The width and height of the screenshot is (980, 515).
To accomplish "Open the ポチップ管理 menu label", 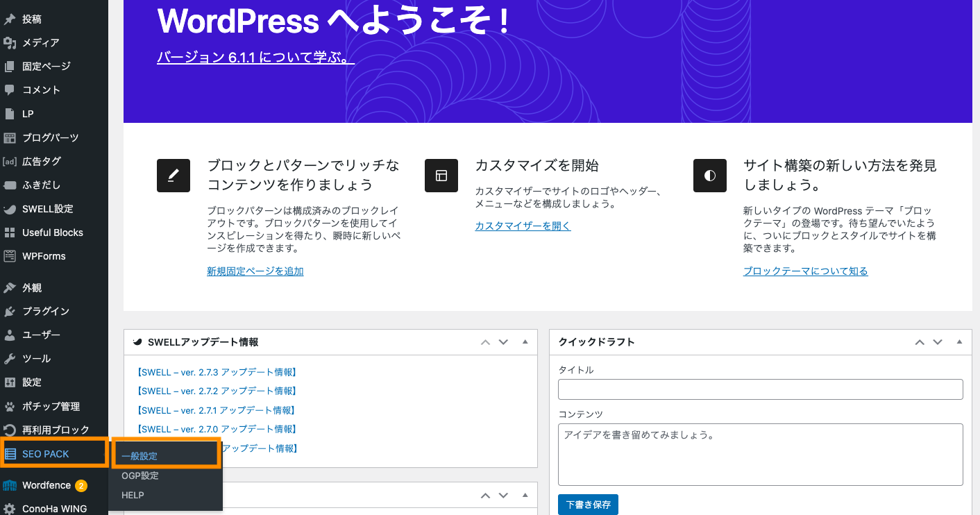I will pos(51,406).
